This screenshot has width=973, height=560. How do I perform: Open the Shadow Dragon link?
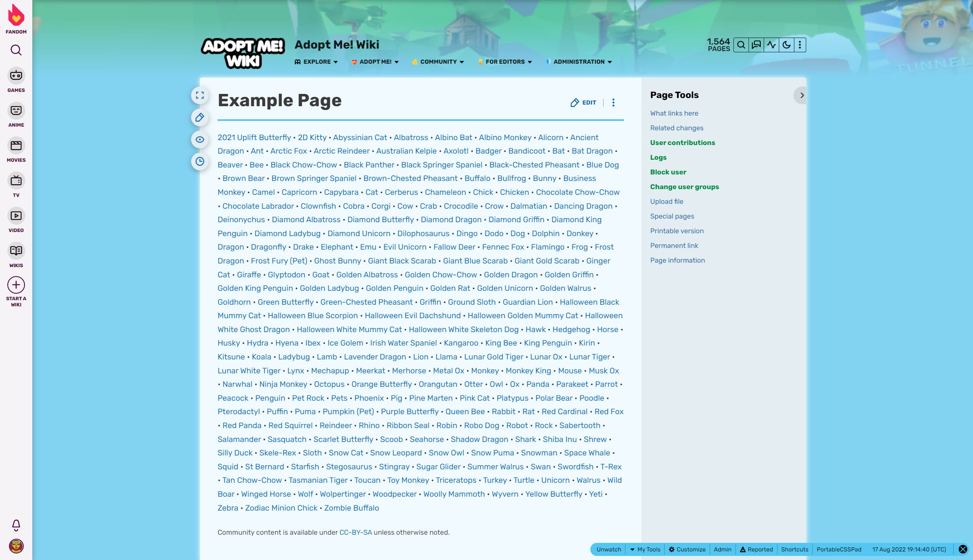[x=479, y=439]
